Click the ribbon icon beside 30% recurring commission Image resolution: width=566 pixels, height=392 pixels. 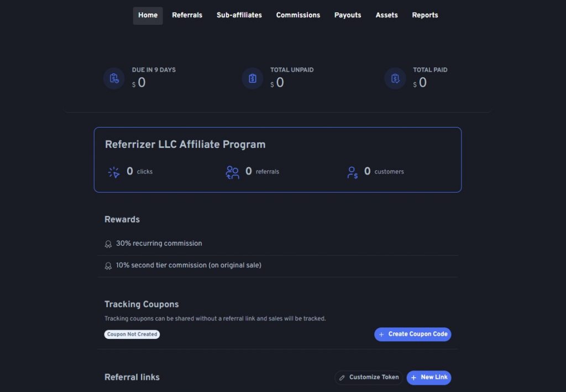pos(108,244)
